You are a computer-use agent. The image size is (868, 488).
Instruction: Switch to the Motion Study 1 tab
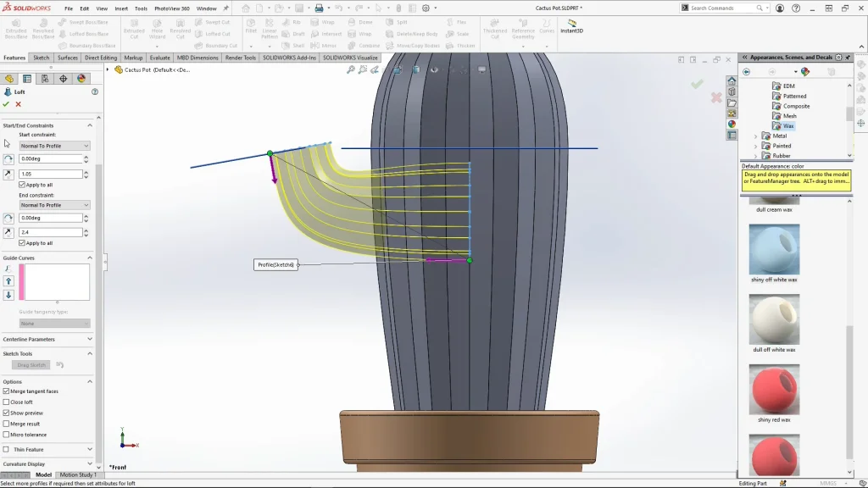click(78, 475)
